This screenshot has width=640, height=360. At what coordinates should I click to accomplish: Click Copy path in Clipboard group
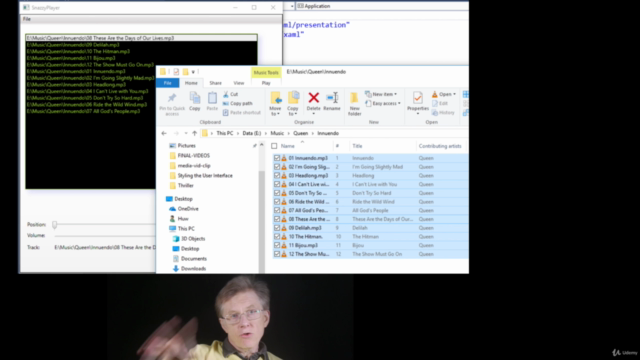238,103
